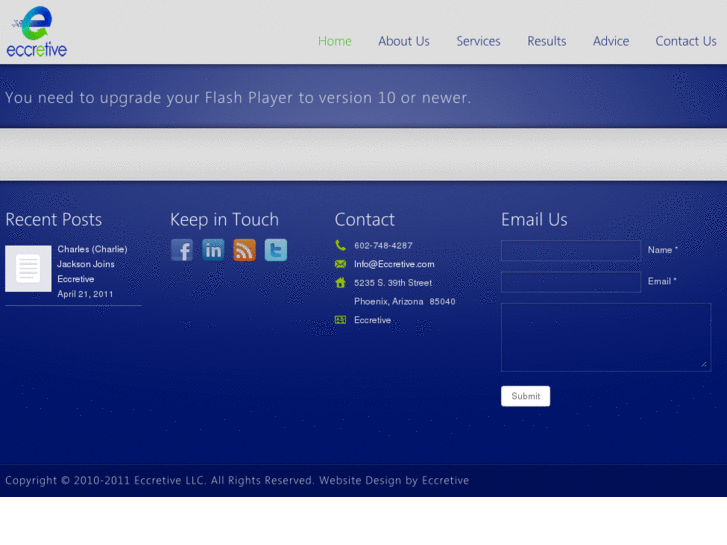Screen dimensions: 727x545
Task: Open the RSS feed icon
Action: (x=244, y=250)
